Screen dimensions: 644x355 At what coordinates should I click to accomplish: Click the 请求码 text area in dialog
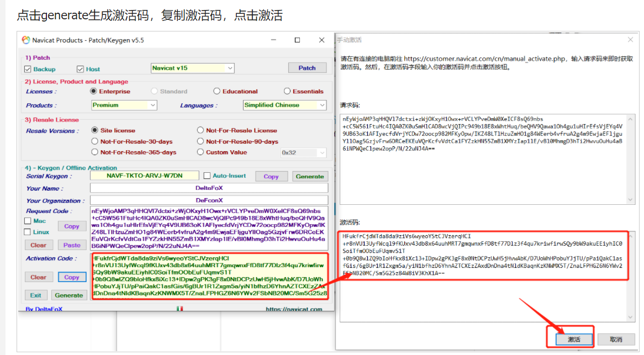tap(487, 159)
